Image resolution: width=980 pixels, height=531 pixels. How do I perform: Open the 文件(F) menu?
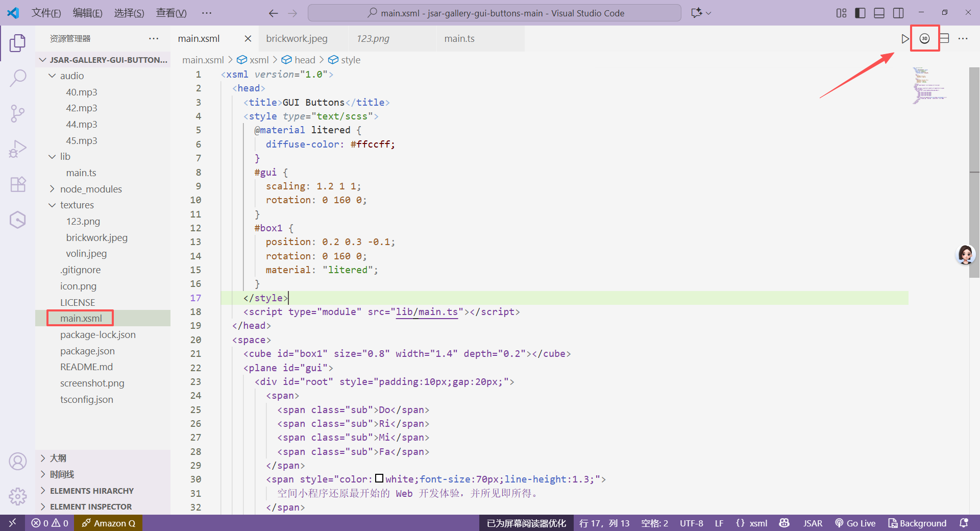(x=46, y=13)
